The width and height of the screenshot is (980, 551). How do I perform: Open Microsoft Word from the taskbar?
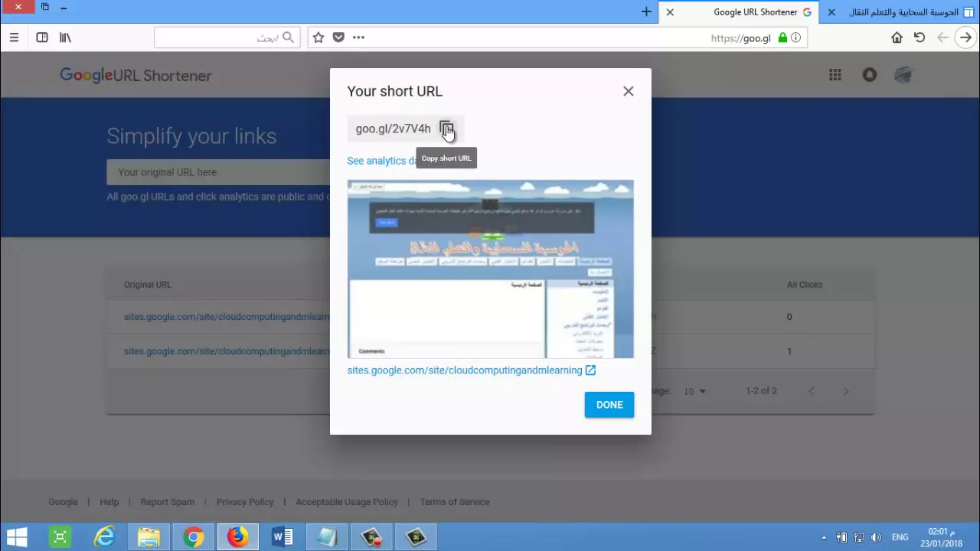283,537
